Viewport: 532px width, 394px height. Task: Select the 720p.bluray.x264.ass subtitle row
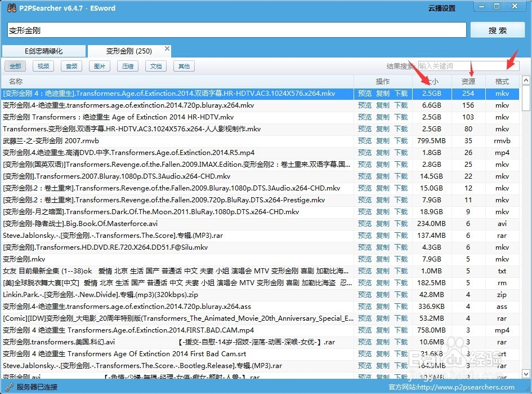coord(260,307)
